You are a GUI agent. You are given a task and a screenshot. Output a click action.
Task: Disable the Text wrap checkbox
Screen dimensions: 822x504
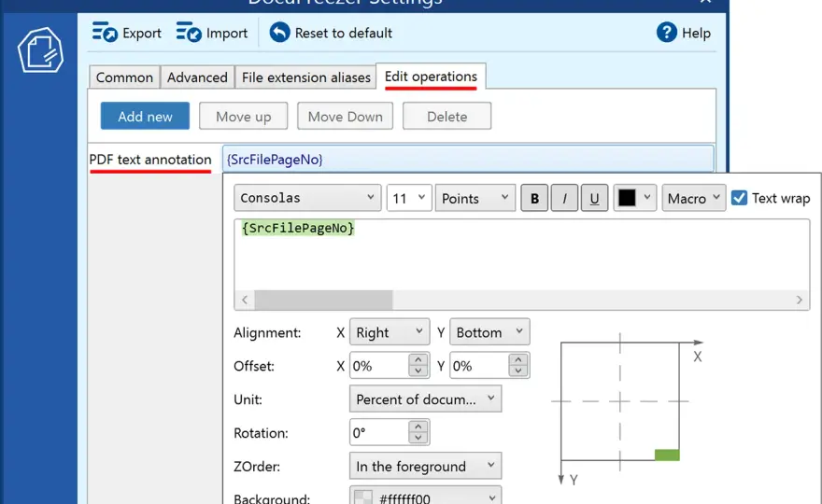coord(739,198)
